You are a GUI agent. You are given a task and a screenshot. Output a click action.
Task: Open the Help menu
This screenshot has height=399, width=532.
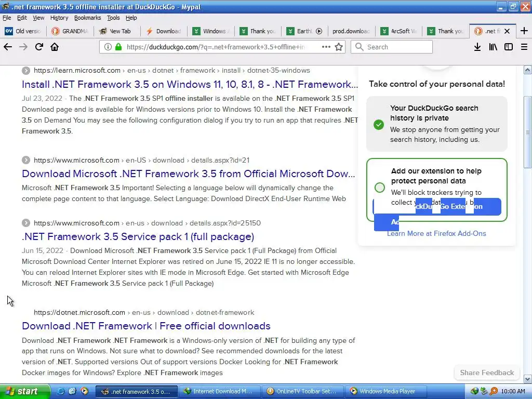click(131, 18)
